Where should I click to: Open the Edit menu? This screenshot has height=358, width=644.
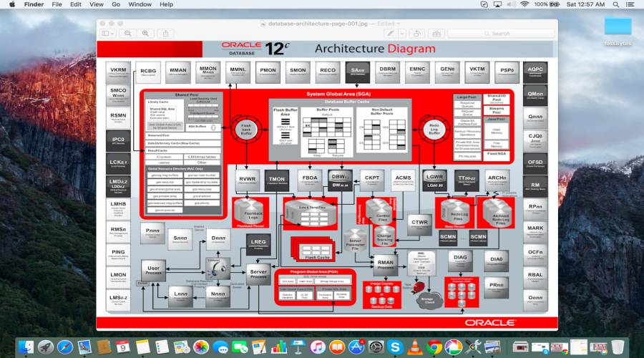pyautogui.click(x=76, y=4)
